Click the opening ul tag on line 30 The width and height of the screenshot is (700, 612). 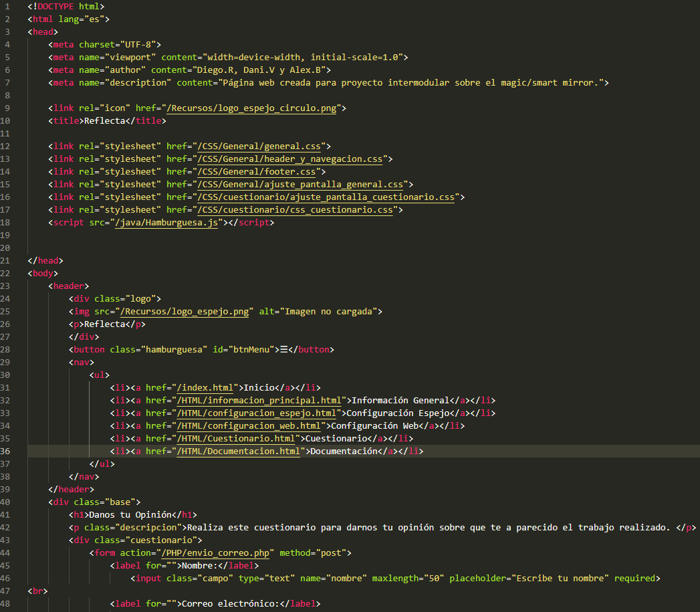click(100, 375)
